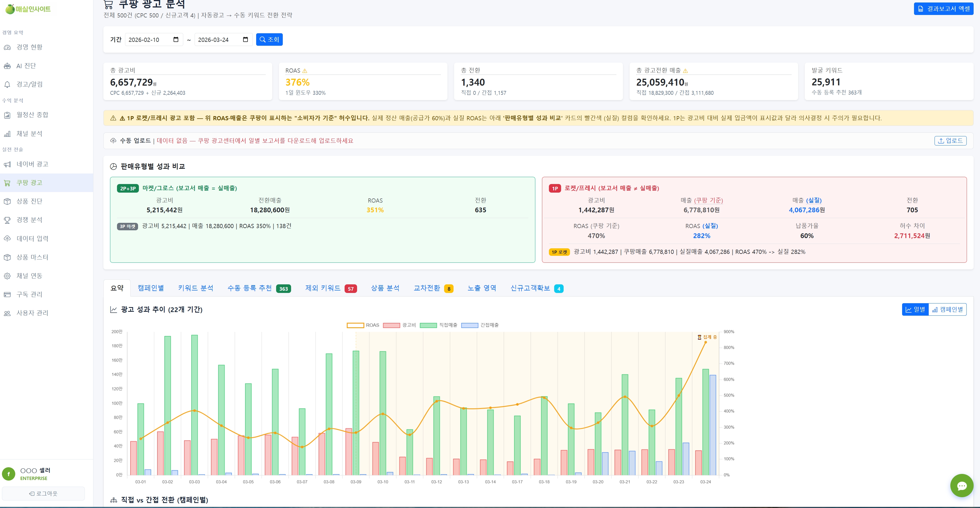Click the user avatar beside OOO 셀러
The image size is (980, 508).
click(x=9, y=474)
